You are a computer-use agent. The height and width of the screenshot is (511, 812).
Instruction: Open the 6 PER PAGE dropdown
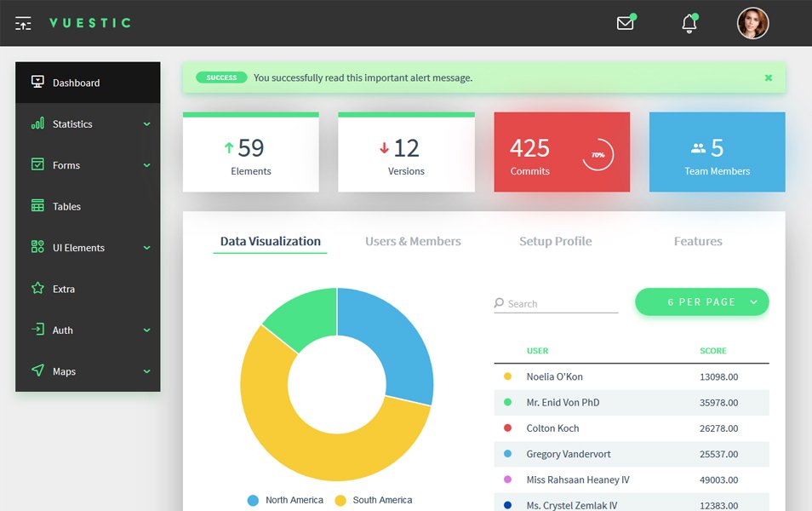click(x=701, y=301)
